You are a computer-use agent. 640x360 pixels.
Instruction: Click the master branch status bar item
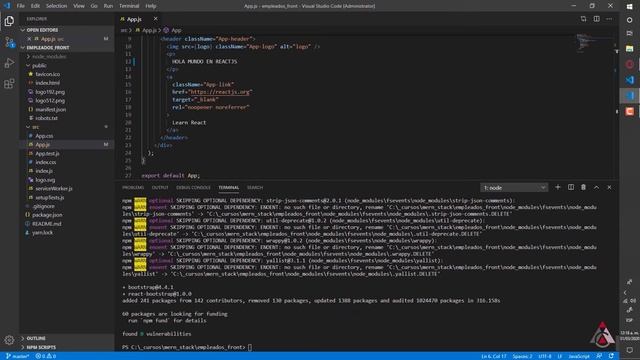(18, 356)
